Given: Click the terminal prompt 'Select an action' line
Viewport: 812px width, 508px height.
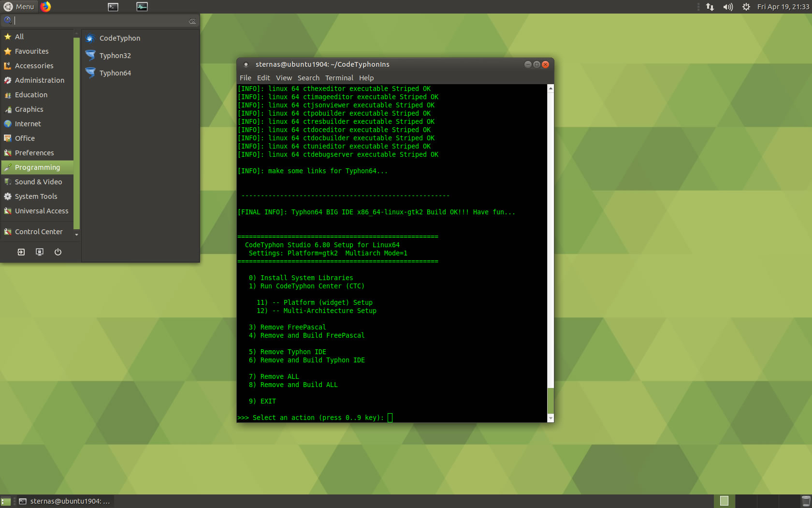Looking at the screenshot, I should pos(310,418).
